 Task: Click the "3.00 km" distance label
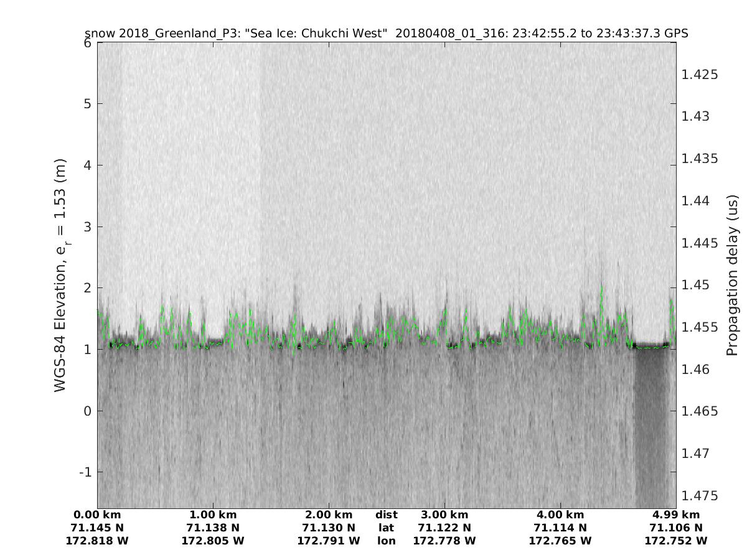(444, 515)
